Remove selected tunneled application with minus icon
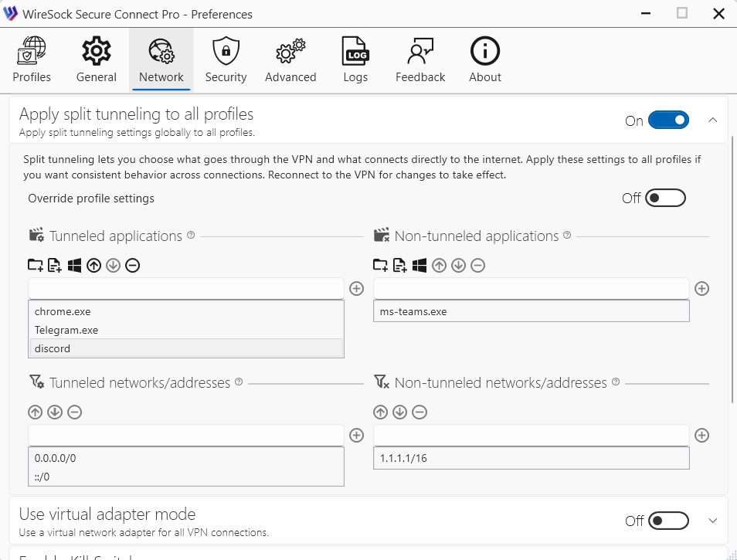The height and width of the screenshot is (560, 737). 132,266
